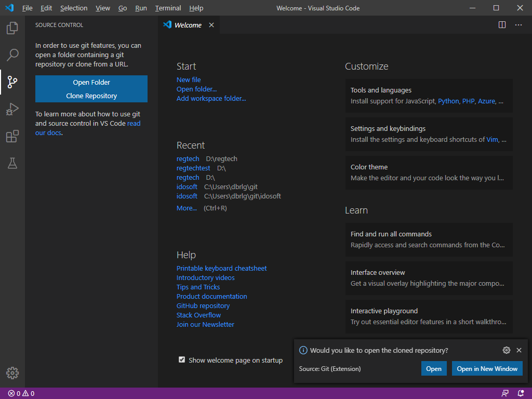Open Tips and Tricks link
The image size is (532, 399).
pos(198,287)
